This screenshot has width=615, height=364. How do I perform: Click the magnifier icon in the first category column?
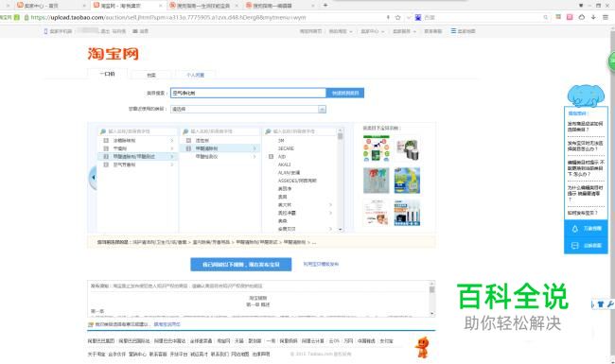[103, 131]
